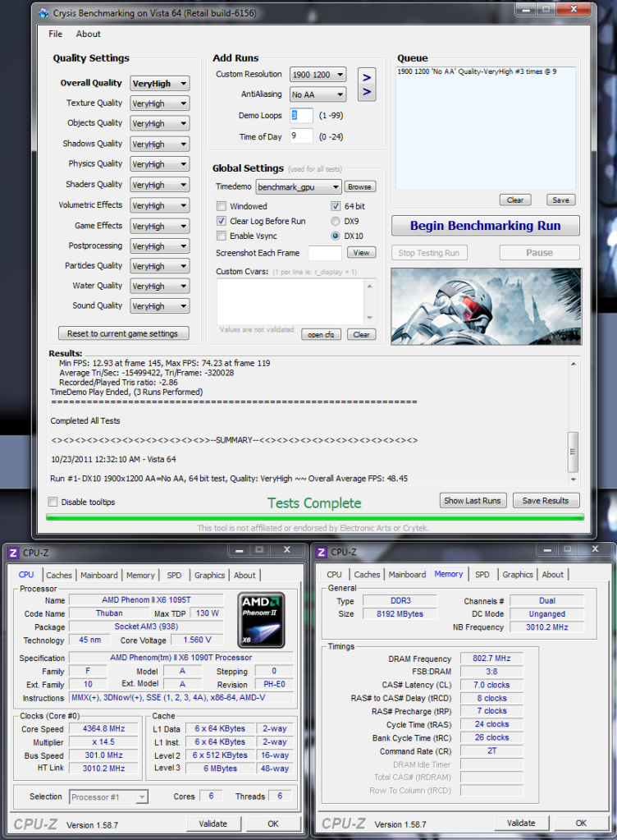Image resolution: width=617 pixels, height=840 pixels.
Task: Enable the Windowed checkbox
Action: click(222, 206)
